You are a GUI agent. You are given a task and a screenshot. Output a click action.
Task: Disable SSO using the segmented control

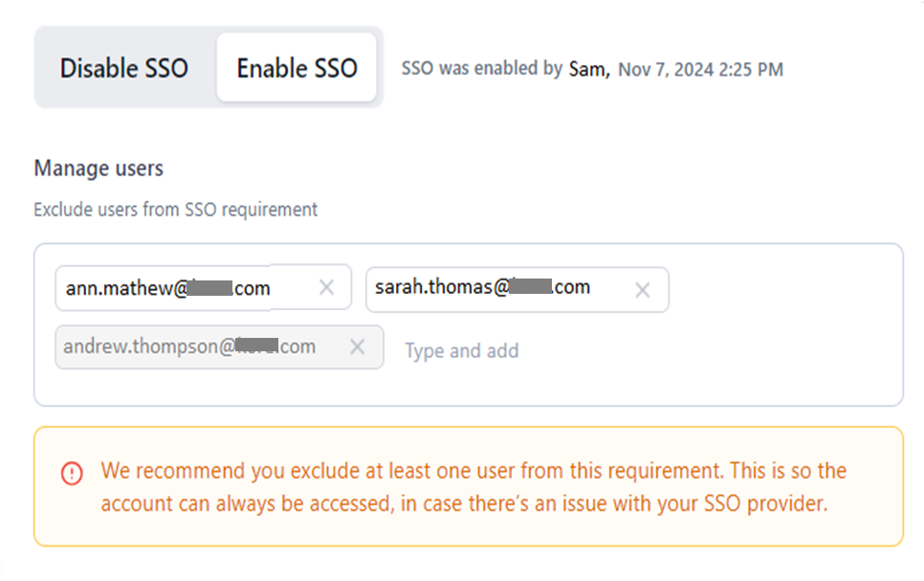[x=123, y=68]
